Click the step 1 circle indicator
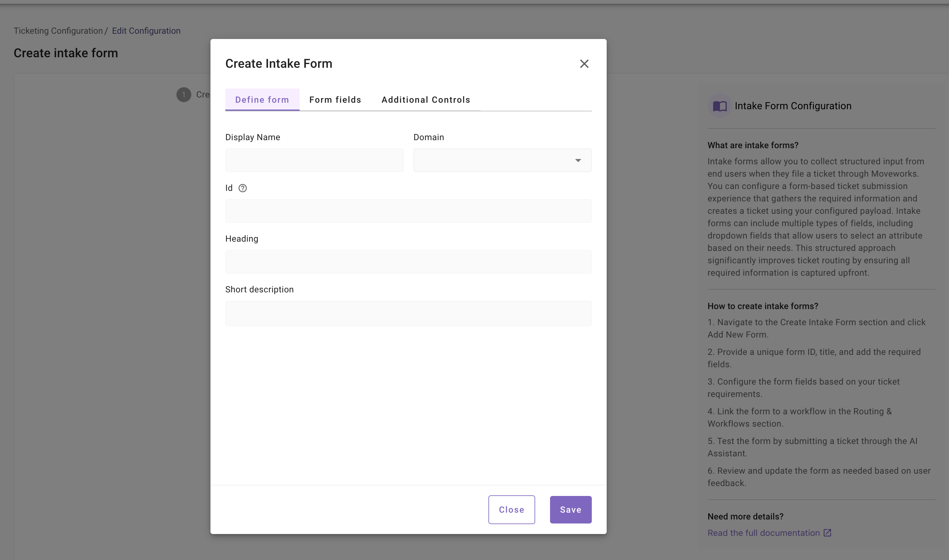This screenshot has height=560, width=949. [x=184, y=94]
